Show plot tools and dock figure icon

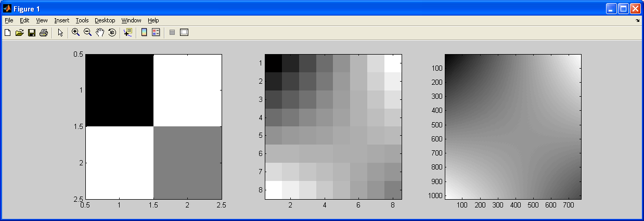(184, 33)
